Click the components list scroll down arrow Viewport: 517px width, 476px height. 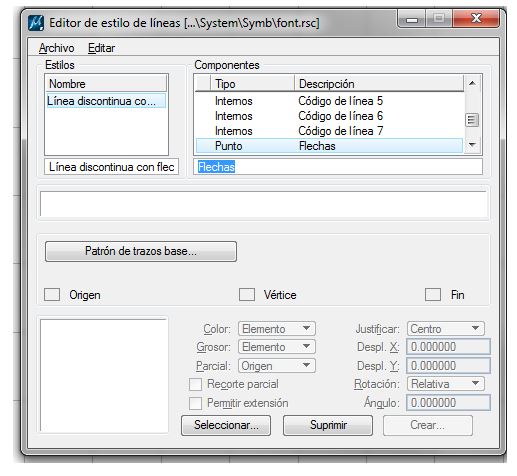pos(472,144)
